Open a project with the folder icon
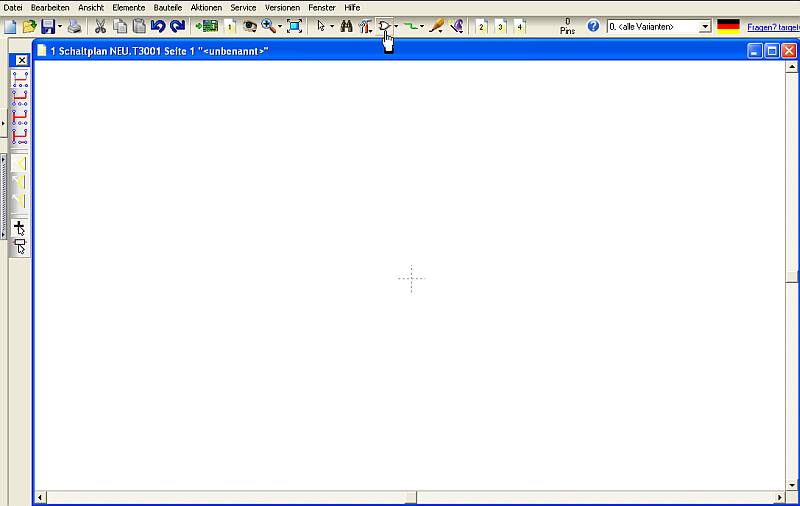This screenshot has height=506, width=800. 29,26
